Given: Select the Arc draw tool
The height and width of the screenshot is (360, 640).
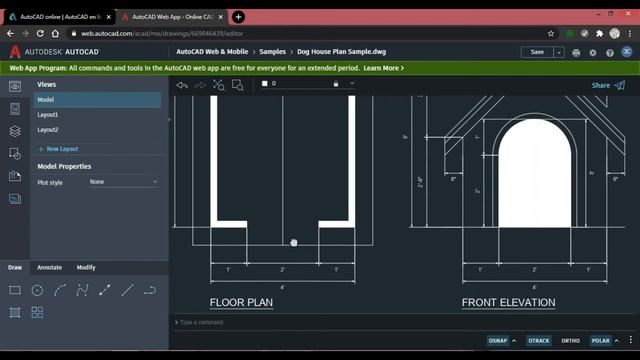Looking at the screenshot, I should point(60,290).
